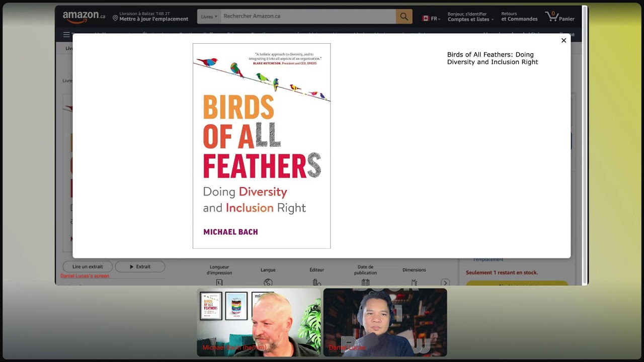
Task: Click the 'Langue' label
Action: (x=268, y=270)
